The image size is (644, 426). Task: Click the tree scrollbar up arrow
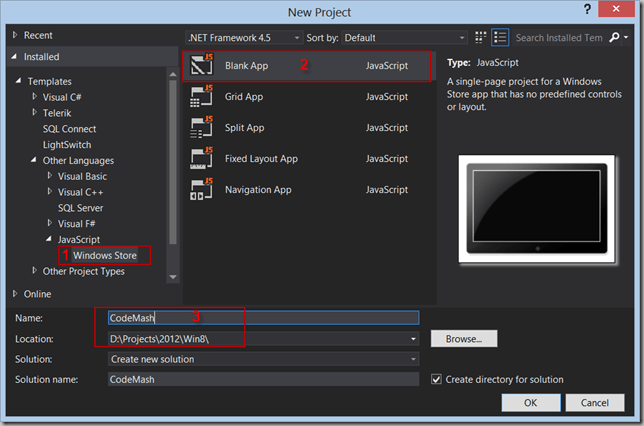tap(173, 74)
